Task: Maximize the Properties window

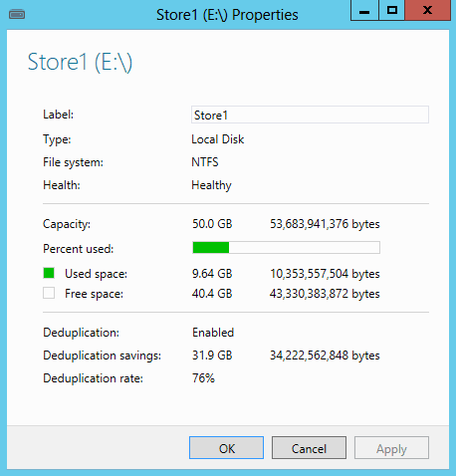Action: click(x=392, y=11)
